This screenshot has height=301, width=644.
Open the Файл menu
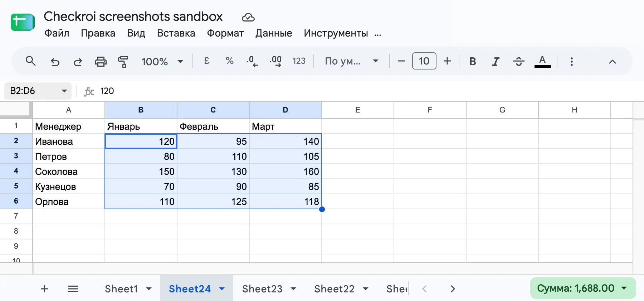coord(57,33)
